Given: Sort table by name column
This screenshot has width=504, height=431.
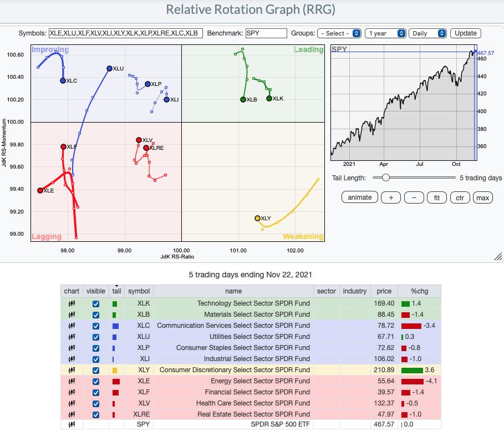Looking at the screenshot, I should (233, 291).
